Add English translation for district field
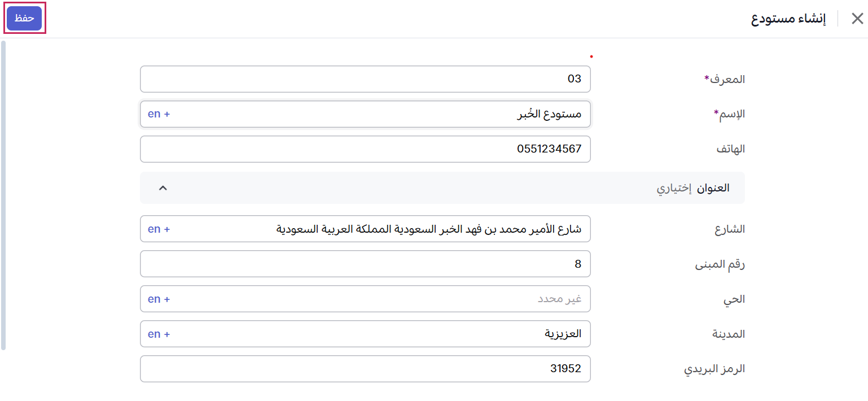Screen dimensions: 868x401 coord(159,299)
